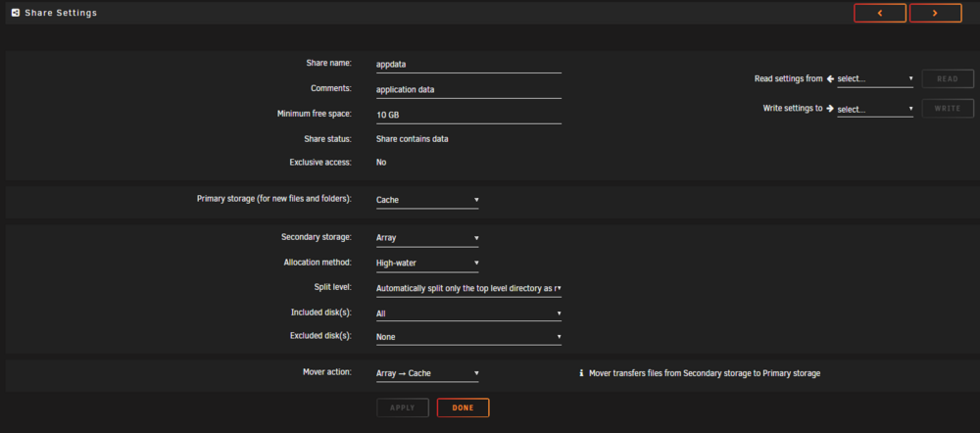
Task: Click the 'Minimum free space:' label
Action: (x=315, y=114)
